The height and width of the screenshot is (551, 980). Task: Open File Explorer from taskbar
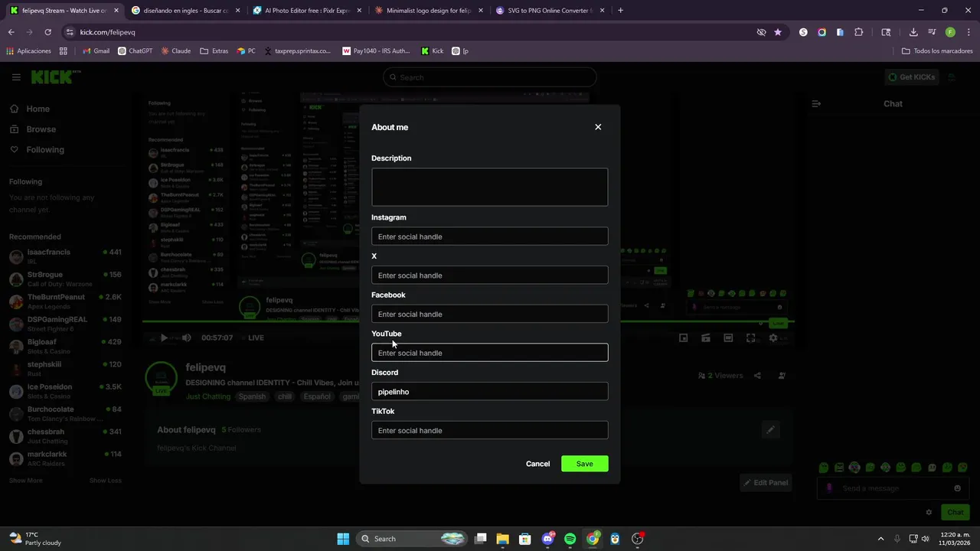click(502, 539)
